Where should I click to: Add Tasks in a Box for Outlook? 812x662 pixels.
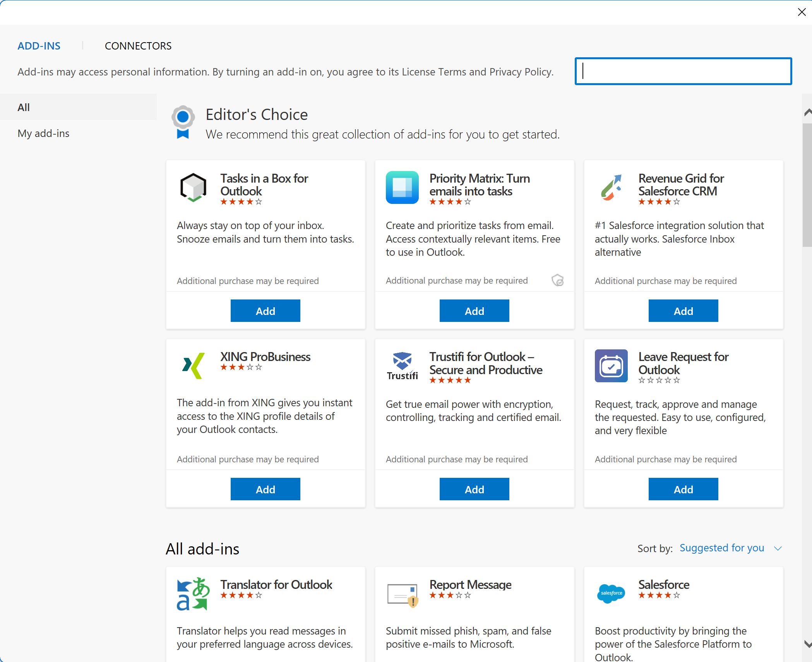(265, 311)
